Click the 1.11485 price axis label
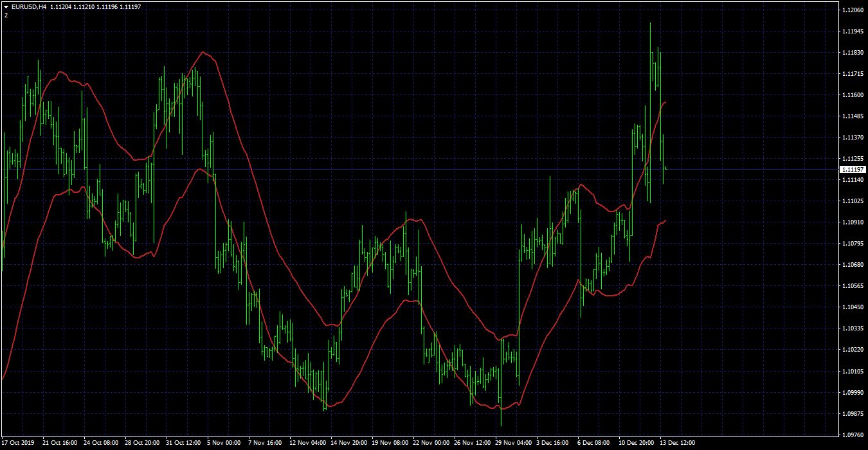 (853, 116)
